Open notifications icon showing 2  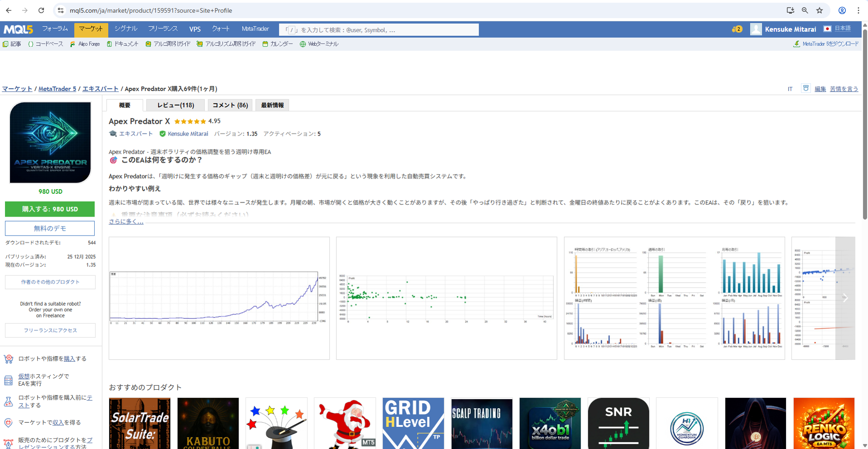click(737, 29)
